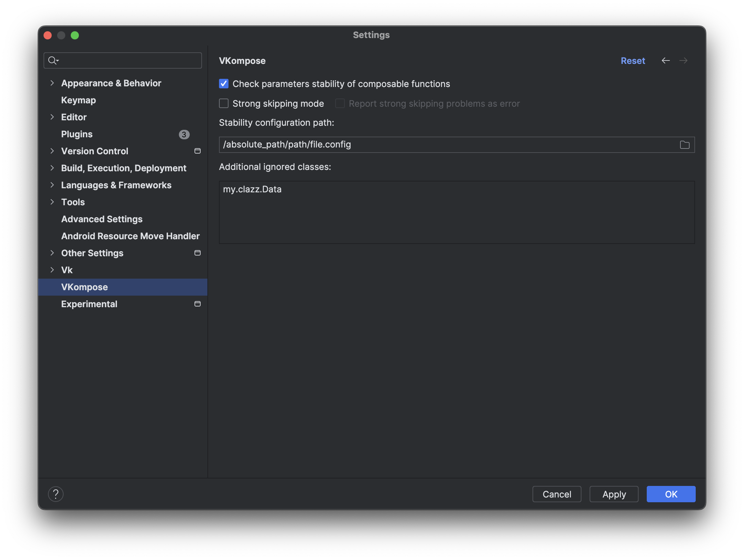The image size is (744, 560).
Task: Click the Reset link
Action: pos(632,60)
